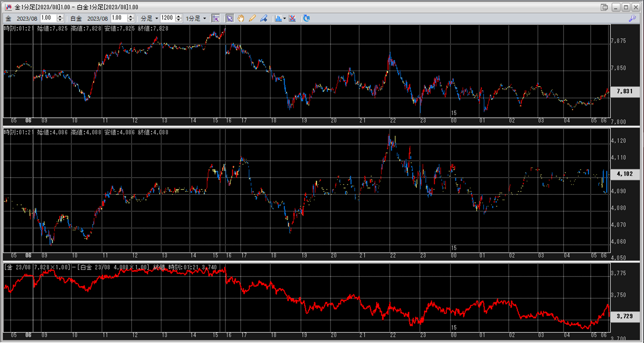
Task: Click the 1200 bar count field
Action: (167, 18)
